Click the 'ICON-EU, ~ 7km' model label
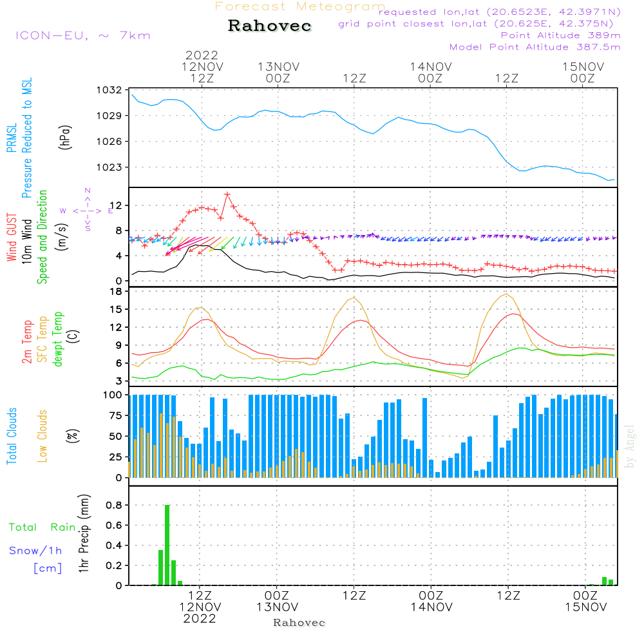Image resolution: width=644 pixels, height=644 pixels. 83,35
